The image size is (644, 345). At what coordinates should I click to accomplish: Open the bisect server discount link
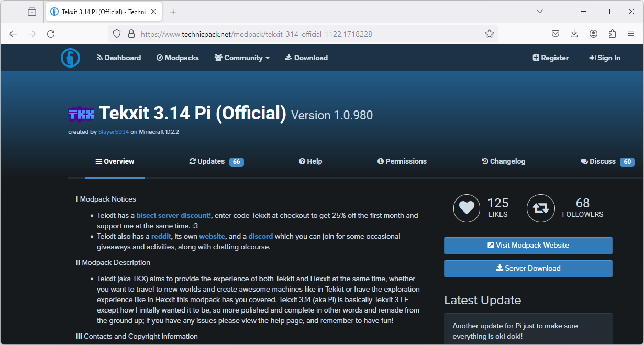pyautogui.click(x=173, y=215)
